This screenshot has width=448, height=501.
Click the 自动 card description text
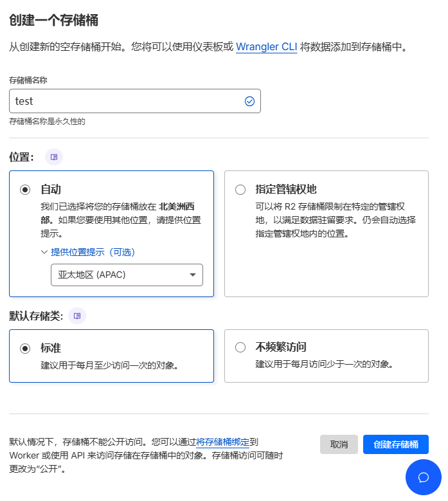coord(121,220)
